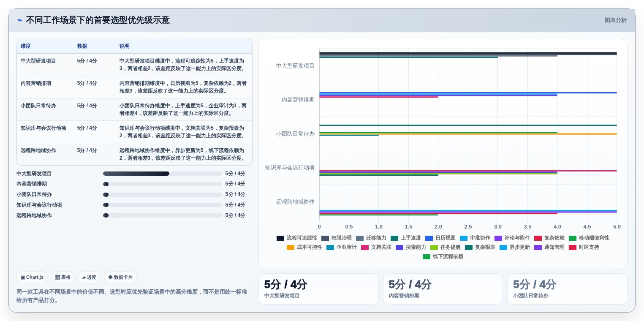The image size is (644, 321).
Task: Toggle the 审批协作 legend entry
Action: [475, 238]
